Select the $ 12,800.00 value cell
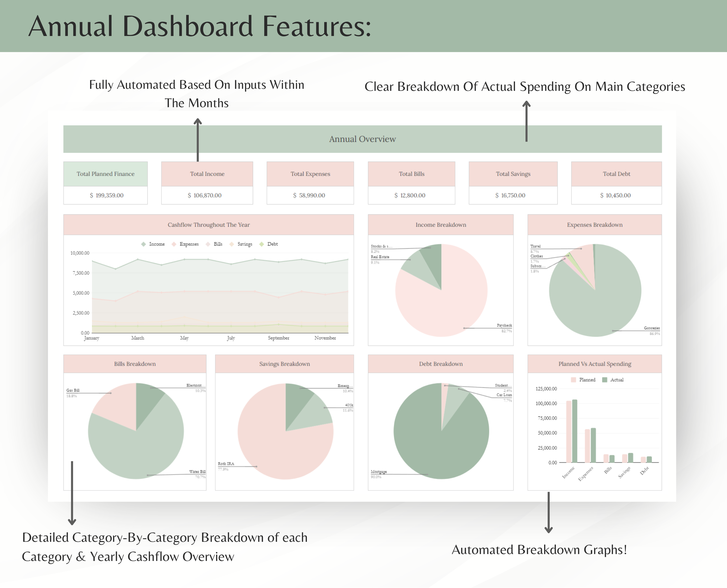 coord(411,195)
